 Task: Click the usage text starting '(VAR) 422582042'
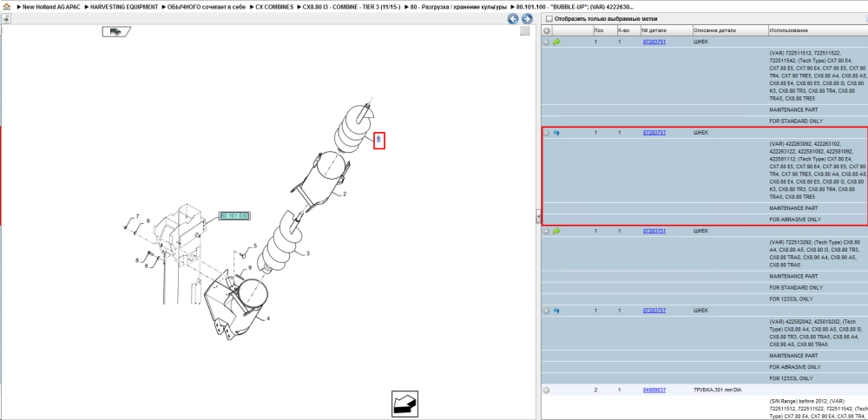[x=815, y=332]
